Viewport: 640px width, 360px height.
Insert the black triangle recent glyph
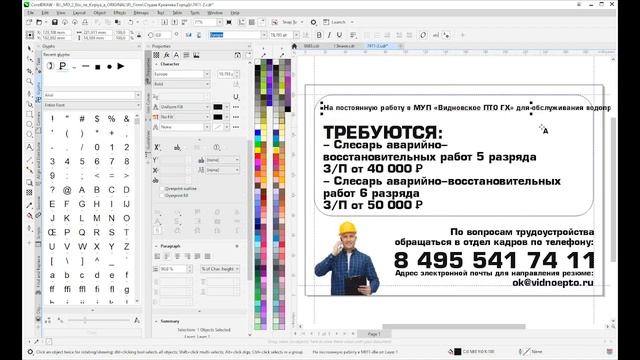pyautogui.click(x=121, y=66)
